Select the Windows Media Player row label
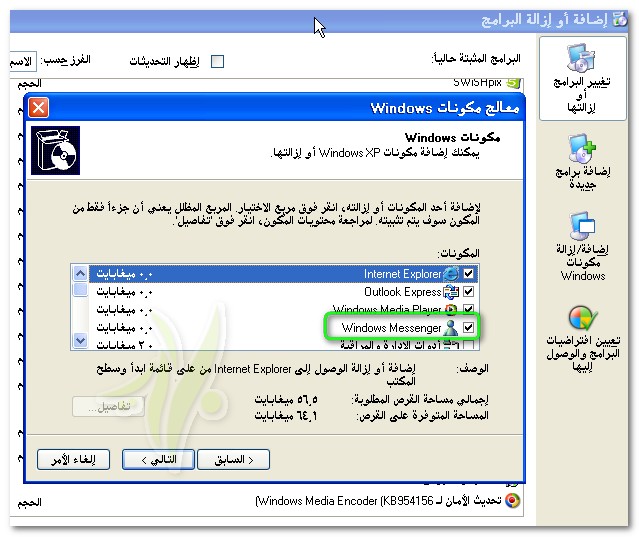Image resolution: width=639 pixels, height=537 pixels. pos(387,309)
